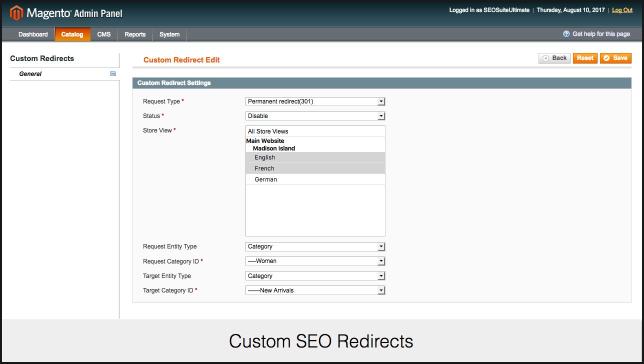Image resolution: width=644 pixels, height=364 pixels.
Task: Save the custom redirect
Action: (615, 58)
